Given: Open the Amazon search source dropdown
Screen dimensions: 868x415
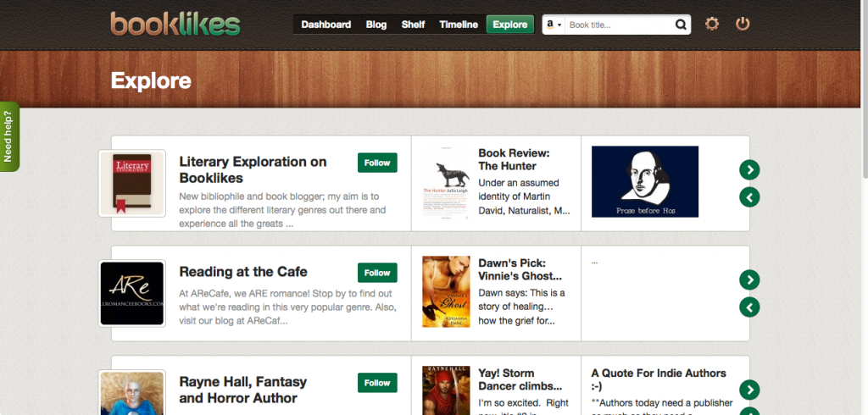Looking at the screenshot, I should pos(554,25).
